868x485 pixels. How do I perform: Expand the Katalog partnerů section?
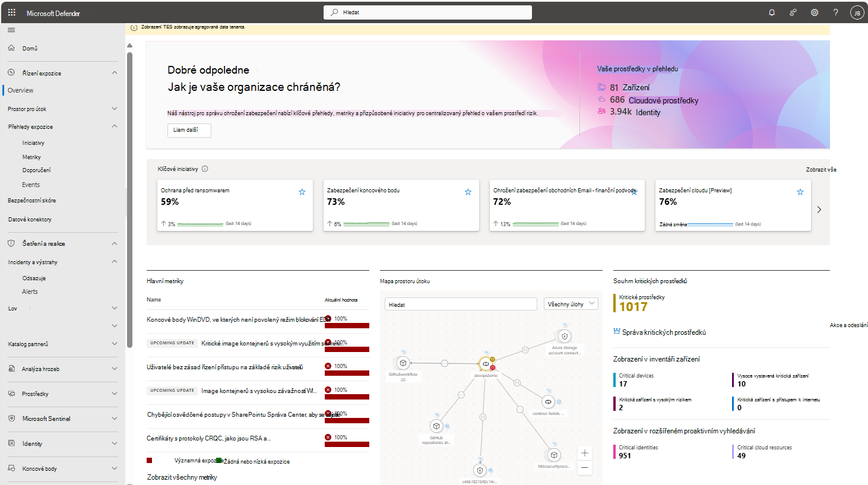pyautogui.click(x=115, y=344)
